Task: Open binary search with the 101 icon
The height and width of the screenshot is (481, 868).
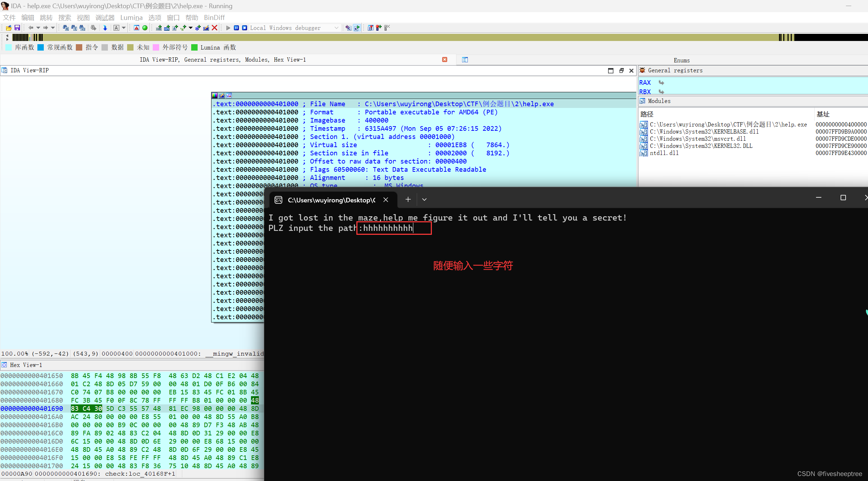Action: pyautogui.click(x=82, y=28)
